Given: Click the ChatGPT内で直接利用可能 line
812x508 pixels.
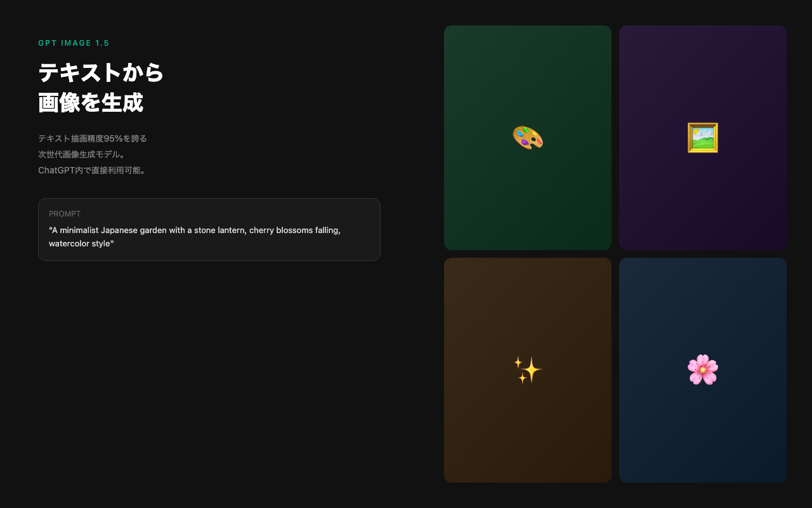Looking at the screenshot, I should pyautogui.click(x=92, y=170).
